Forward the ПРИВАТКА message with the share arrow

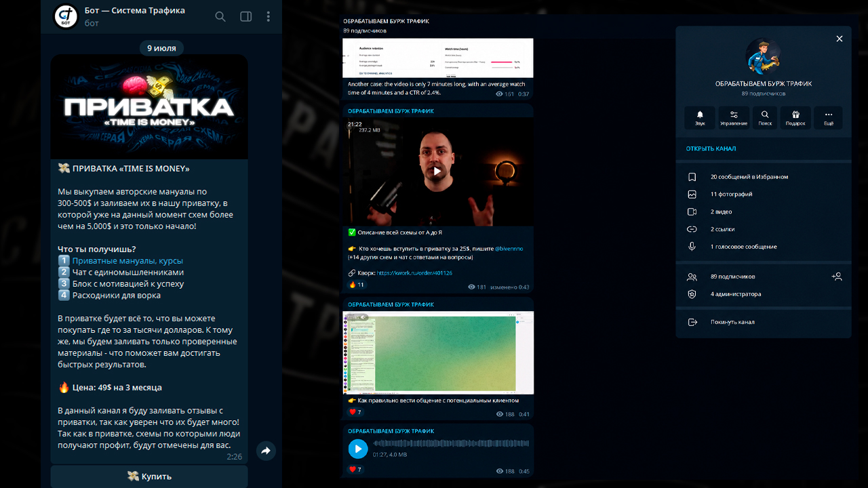(266, 451)
